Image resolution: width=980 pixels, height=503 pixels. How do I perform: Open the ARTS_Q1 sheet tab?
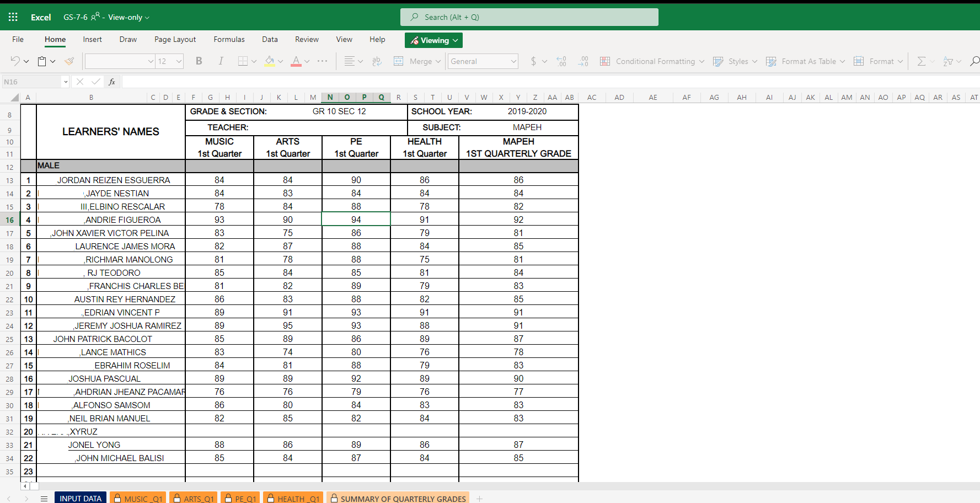coord(194,498)
